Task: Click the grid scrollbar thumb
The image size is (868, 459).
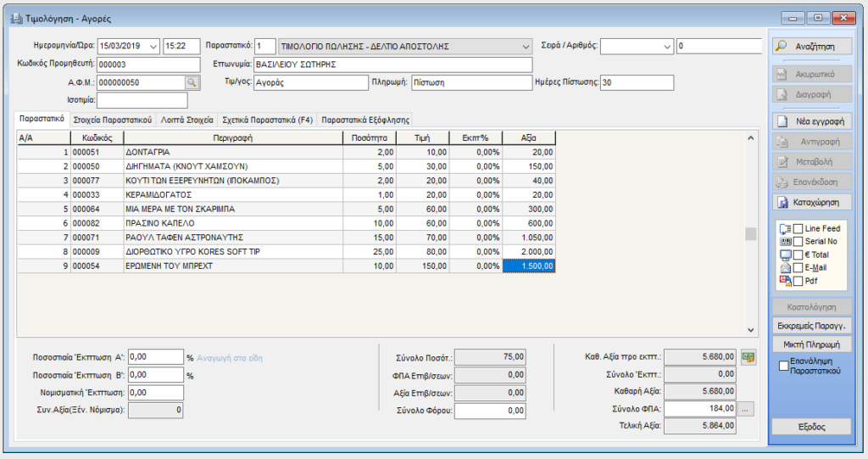Action: [x=751, y=234]
